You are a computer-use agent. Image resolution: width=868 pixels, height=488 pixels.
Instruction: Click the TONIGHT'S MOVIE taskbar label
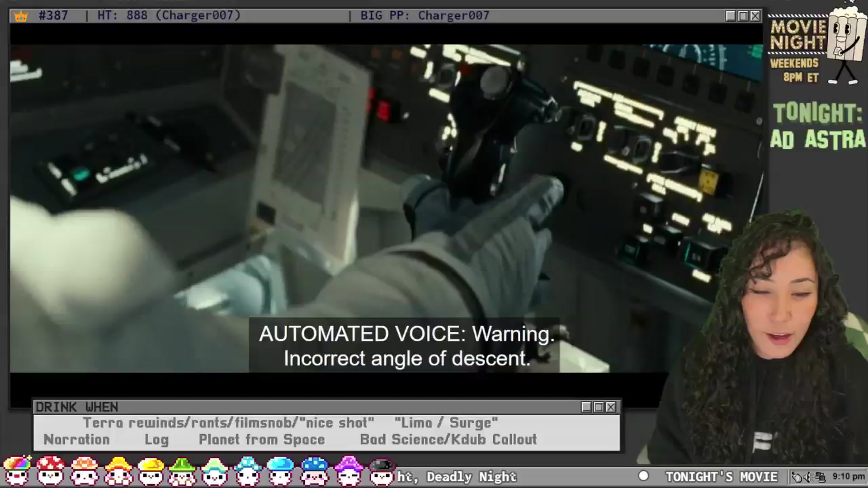pos(722,477)
